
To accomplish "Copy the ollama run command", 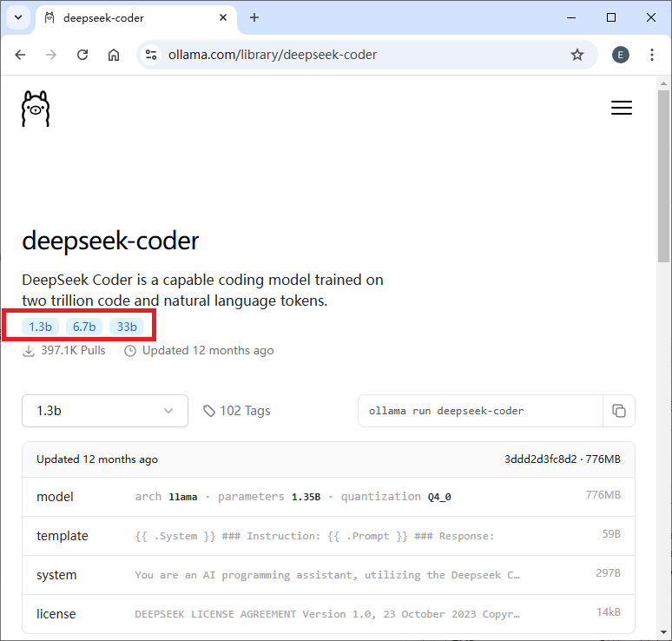I will (619, 411).
